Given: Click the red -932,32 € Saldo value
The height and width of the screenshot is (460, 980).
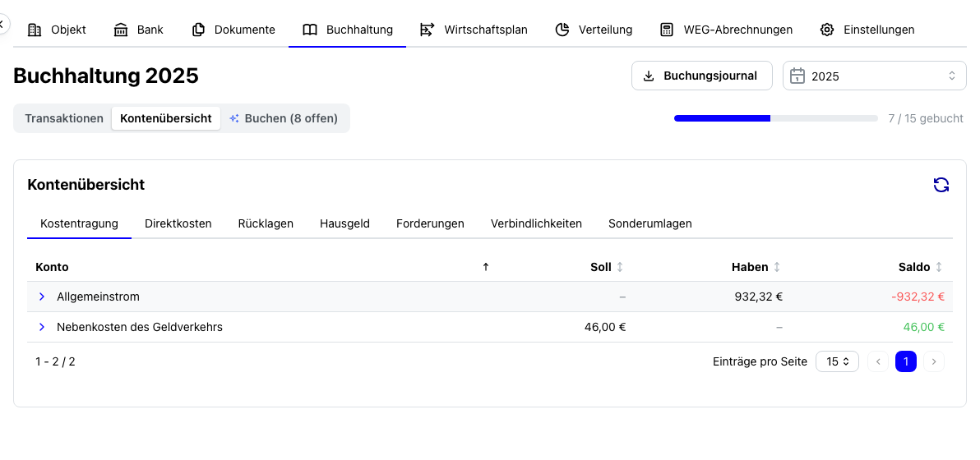Looking at the screenshot, I should (918, 297).
